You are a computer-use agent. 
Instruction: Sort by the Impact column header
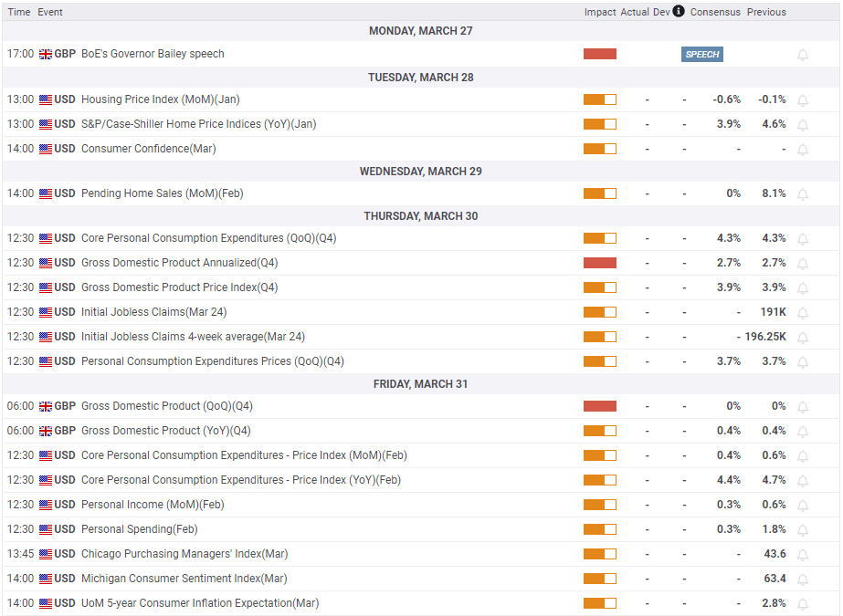(x=600, y=12)
